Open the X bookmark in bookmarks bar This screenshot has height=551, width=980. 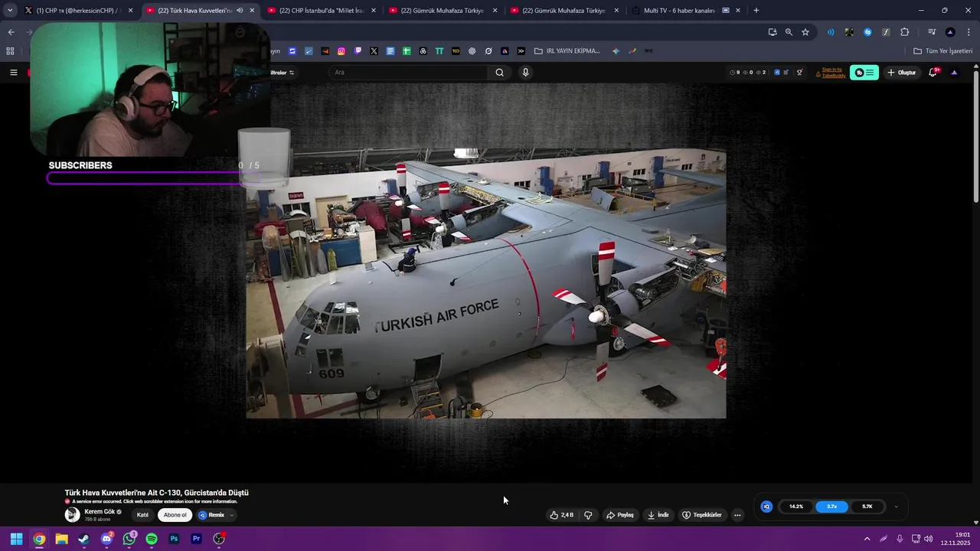coord(374,51)
